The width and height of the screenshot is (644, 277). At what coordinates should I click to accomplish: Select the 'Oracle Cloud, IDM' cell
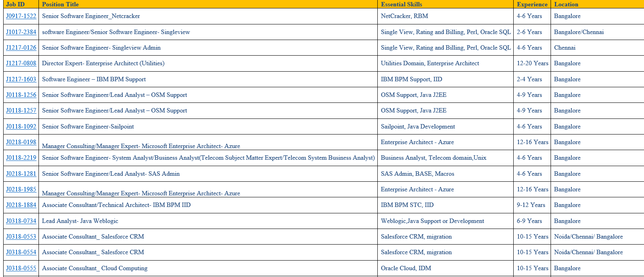coord(446,268)
